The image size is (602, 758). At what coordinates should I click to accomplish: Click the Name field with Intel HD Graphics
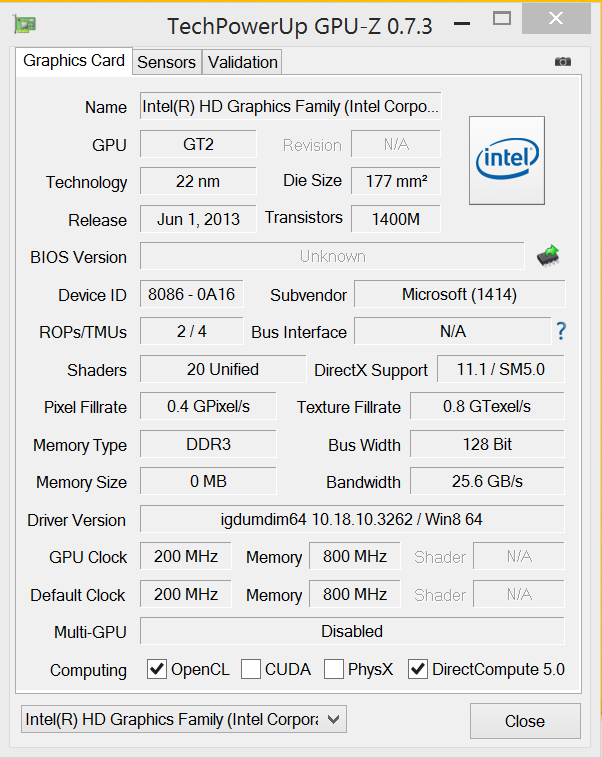290,107
